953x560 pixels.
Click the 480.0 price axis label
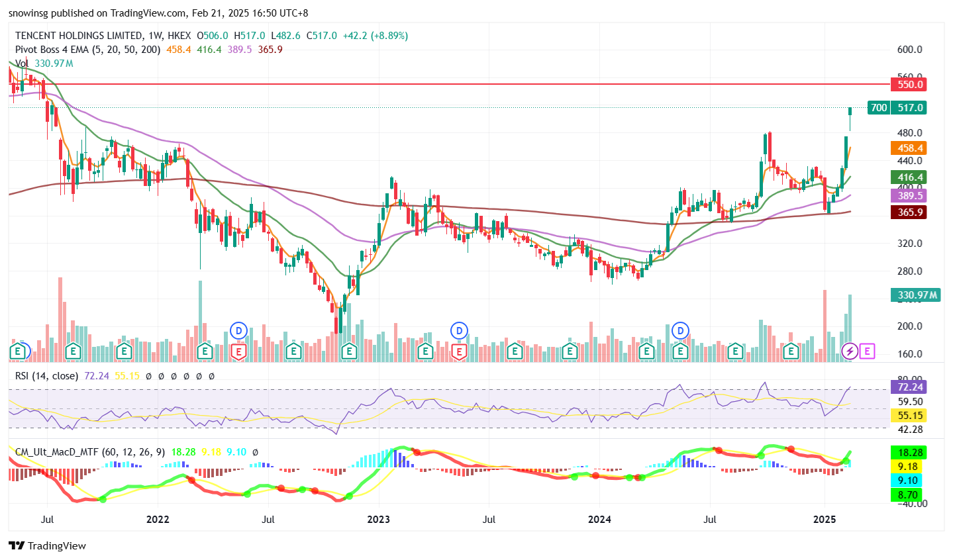pyautogui.click(x=910, y=132)
